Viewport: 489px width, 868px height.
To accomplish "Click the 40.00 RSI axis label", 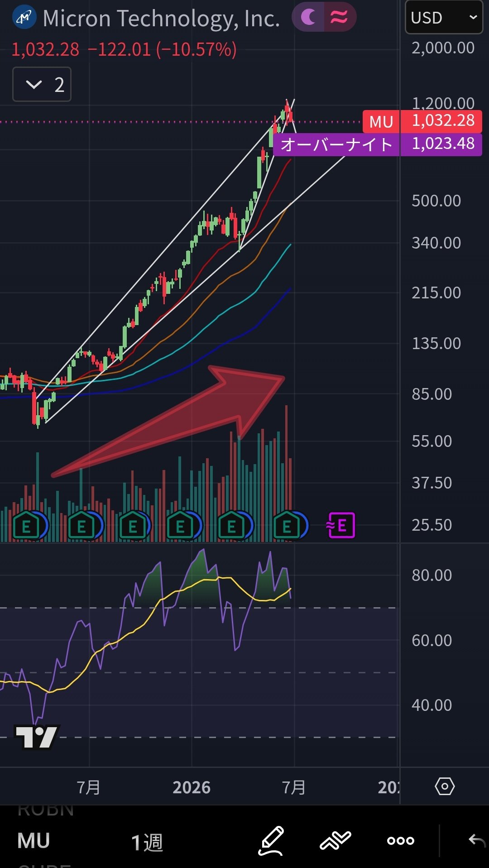I will click(431, 705).
